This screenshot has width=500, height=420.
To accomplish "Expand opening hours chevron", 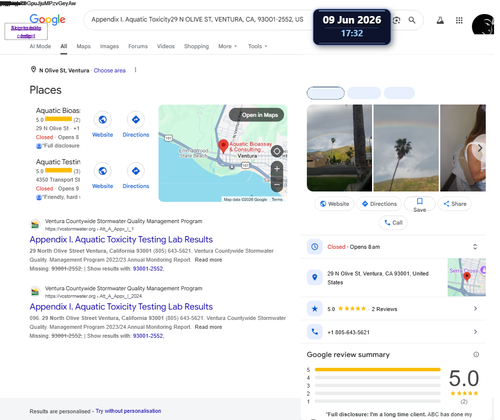I will coord(475,247).
